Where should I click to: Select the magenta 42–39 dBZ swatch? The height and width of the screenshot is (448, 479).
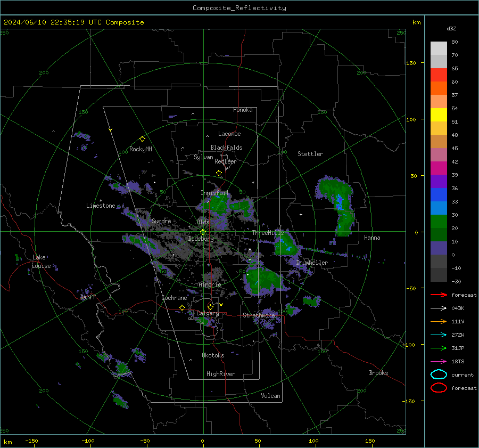tap(439, 168)
